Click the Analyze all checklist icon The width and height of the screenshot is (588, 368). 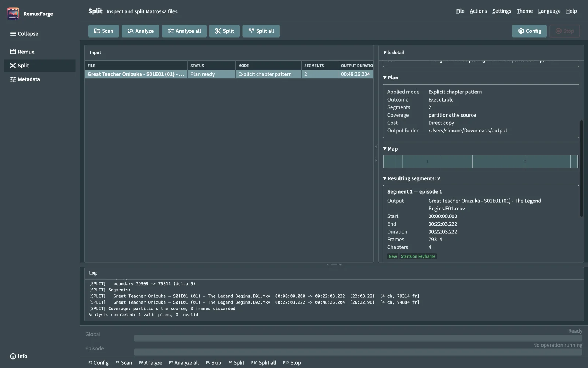(171, 31)
